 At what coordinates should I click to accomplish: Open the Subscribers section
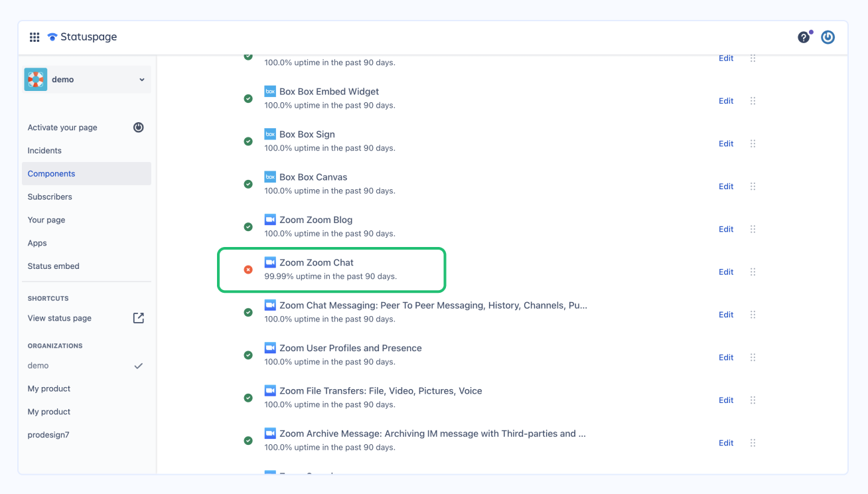pos(50,197)
